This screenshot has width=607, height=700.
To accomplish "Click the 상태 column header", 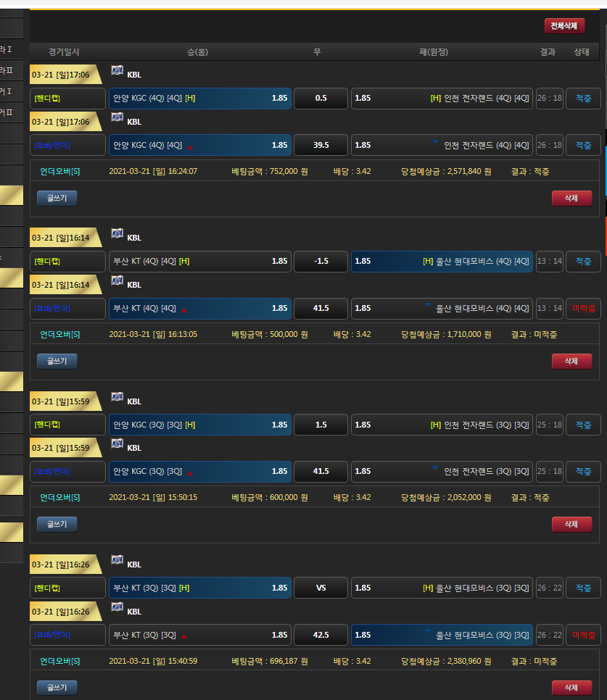I will 582,52.
